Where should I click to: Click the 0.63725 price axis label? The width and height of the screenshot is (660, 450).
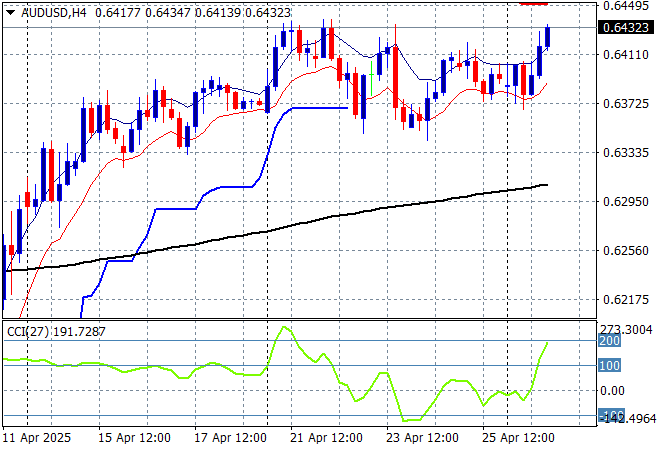[626, 104]
